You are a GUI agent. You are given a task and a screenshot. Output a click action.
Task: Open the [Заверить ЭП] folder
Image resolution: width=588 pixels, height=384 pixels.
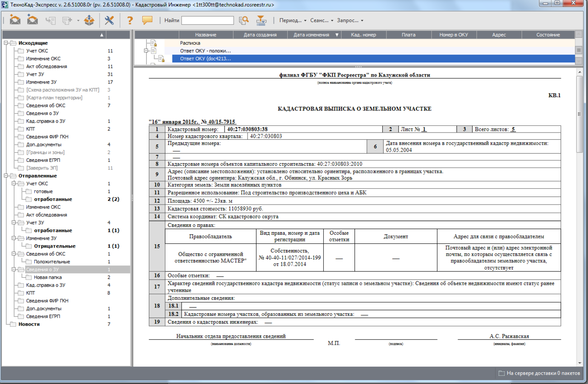tap(41, 168)
